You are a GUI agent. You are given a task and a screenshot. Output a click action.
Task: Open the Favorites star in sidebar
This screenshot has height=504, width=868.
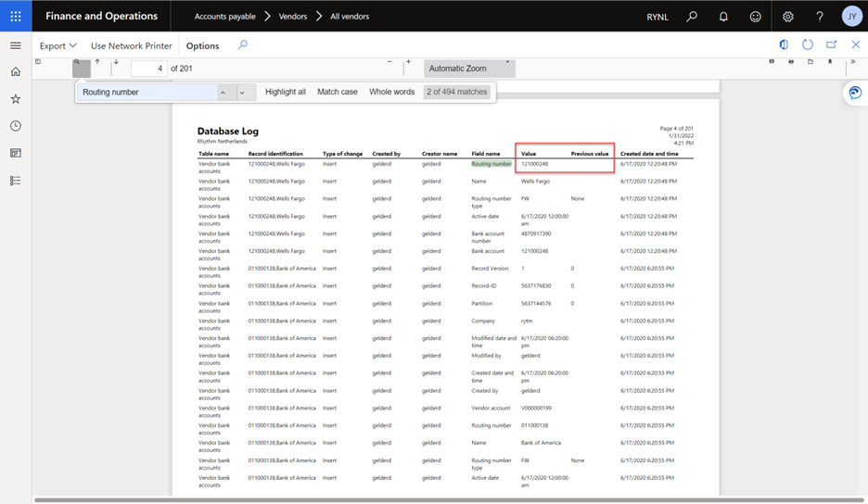click(x=16, y=99)
